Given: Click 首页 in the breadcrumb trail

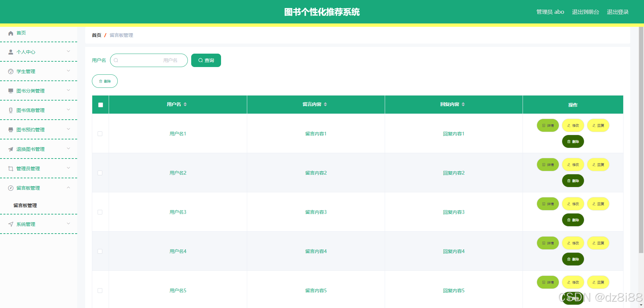Looking at the screenshot, I should click(x=96, y=35).
